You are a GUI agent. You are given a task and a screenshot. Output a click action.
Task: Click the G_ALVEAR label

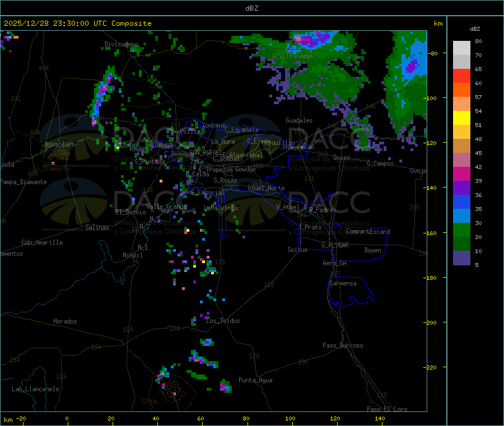tap(335, 245)
